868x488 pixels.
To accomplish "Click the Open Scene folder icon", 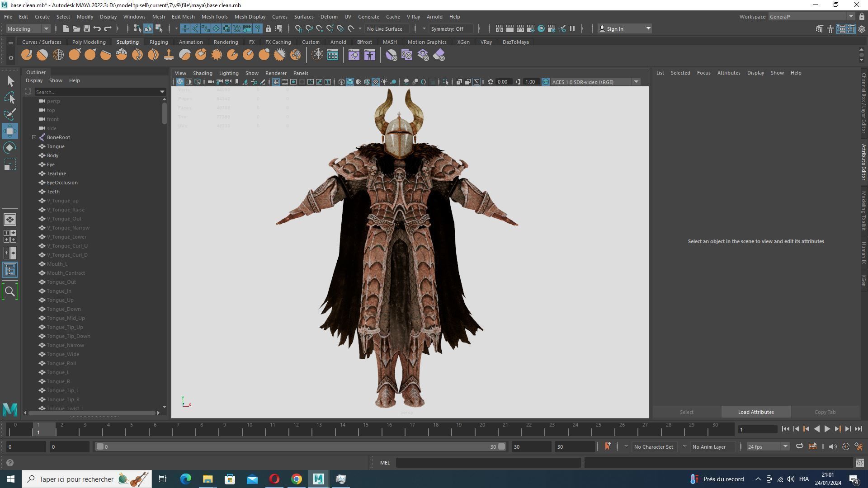I will coord(76,29).
